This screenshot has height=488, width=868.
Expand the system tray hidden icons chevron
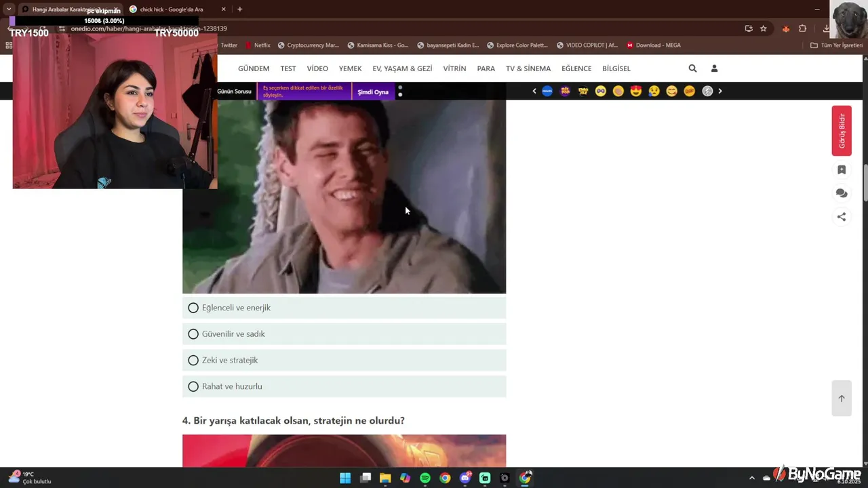click(x=751, y=478)
